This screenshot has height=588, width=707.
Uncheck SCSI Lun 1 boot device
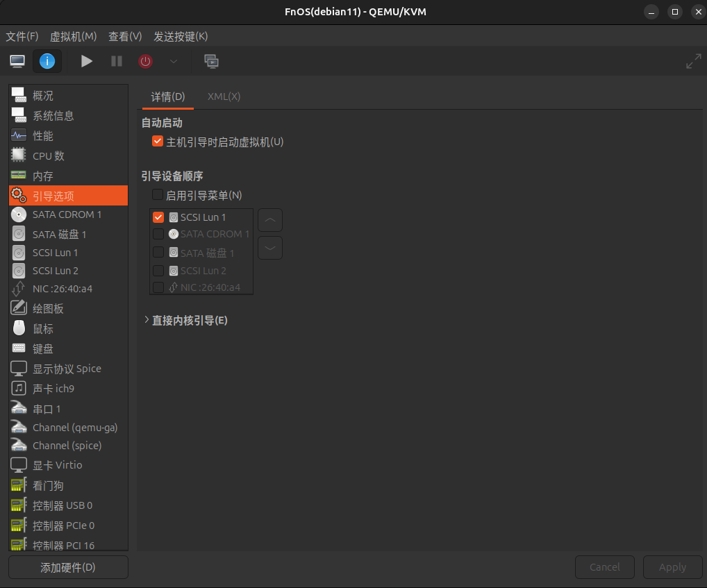tap(158, 217)
